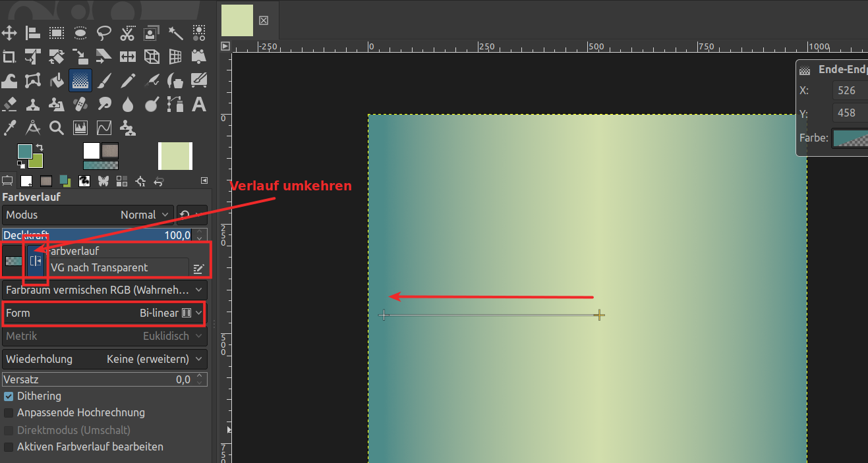Select the Scale tool
The width and height of the screenshot is (868, 463).
coord(80,56)
